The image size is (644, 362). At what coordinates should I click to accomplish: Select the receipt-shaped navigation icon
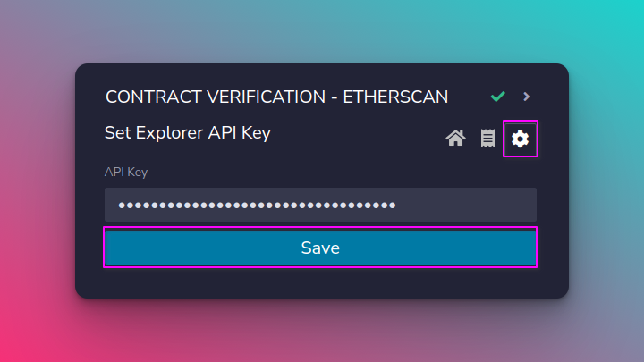pos(487,139)
